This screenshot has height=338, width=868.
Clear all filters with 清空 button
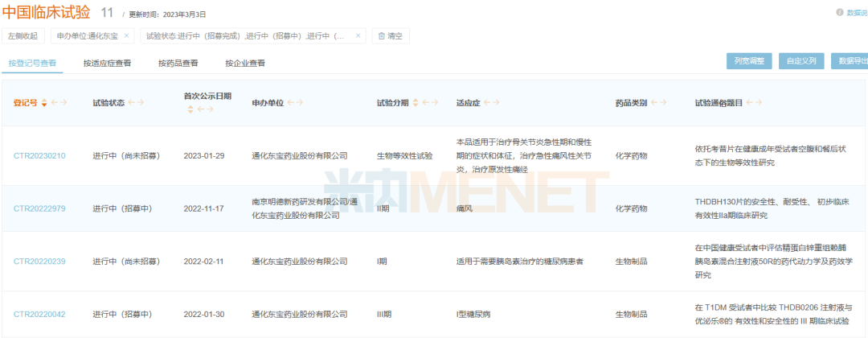pyautogui.click(x=391, y=36)
